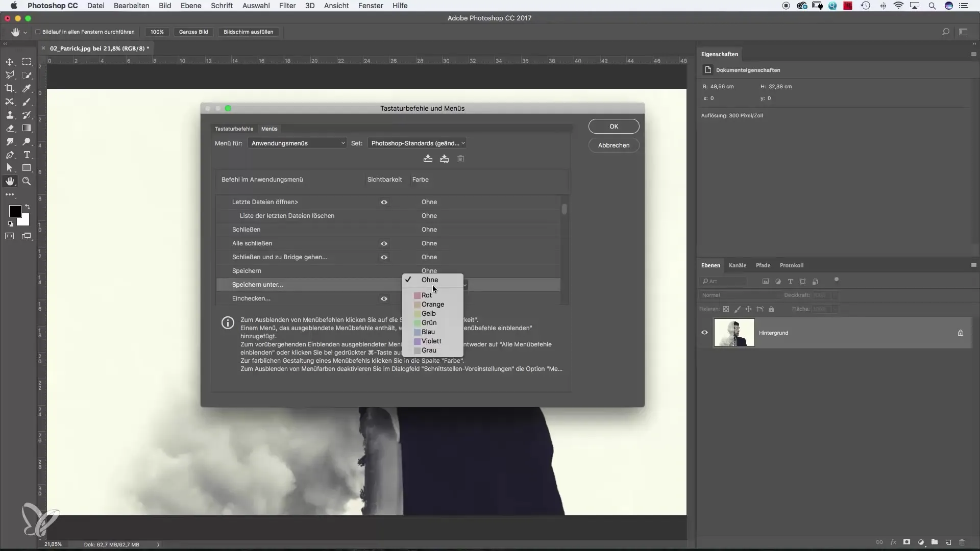Expand status bar info arrow

pyautogui.click(x=158, y=544)
